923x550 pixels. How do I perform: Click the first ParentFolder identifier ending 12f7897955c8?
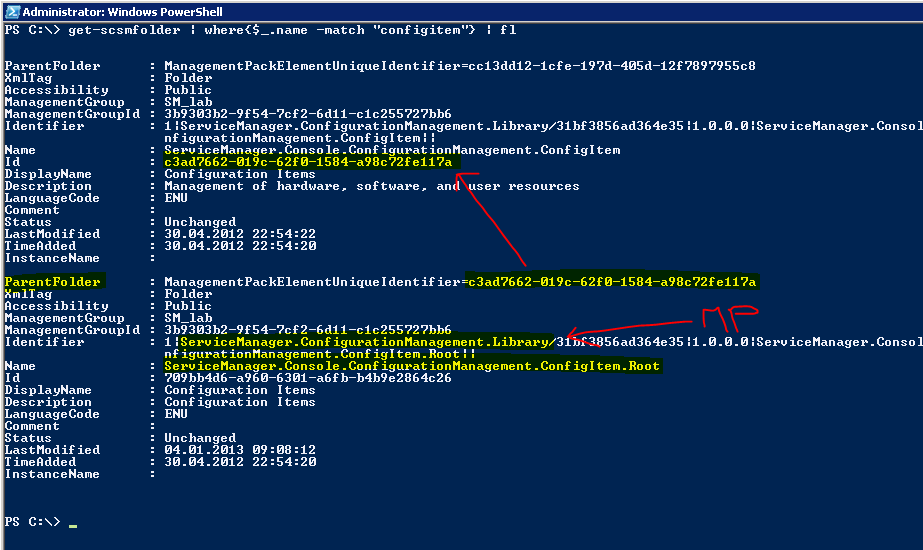(460, 66)
